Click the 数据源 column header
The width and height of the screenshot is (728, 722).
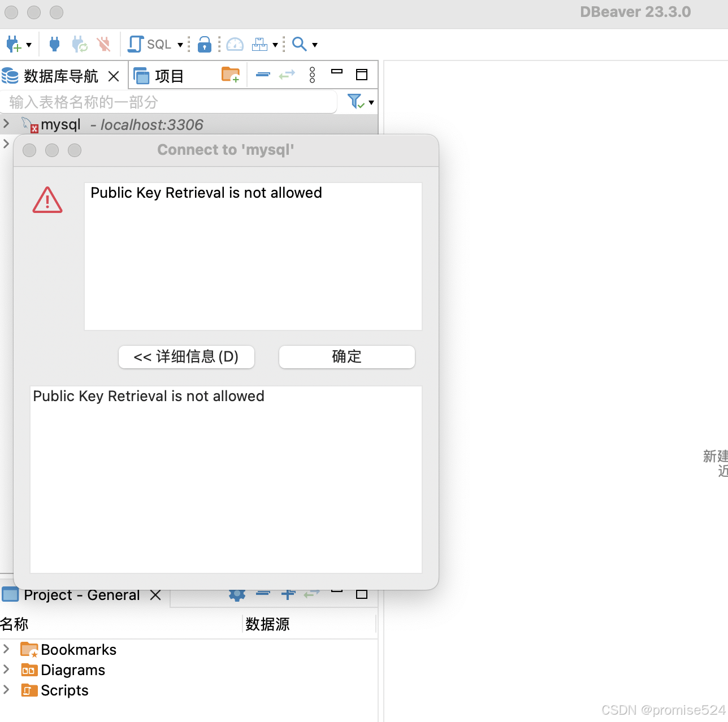(x=267, y=624)
